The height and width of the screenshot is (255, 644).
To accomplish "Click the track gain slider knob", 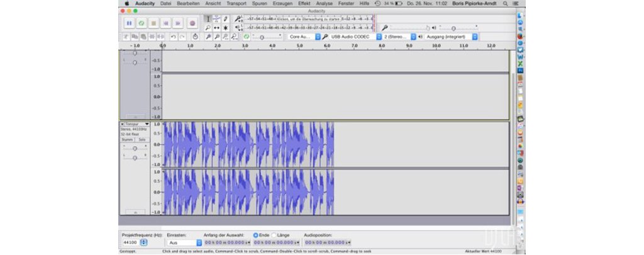I will [x=135, y=148].
